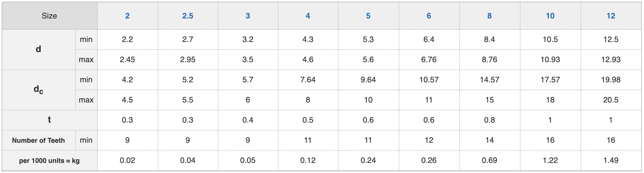This screenshot has width=644, height=173.
Task: Follow the size 4 header link
Action: point(308,16)
